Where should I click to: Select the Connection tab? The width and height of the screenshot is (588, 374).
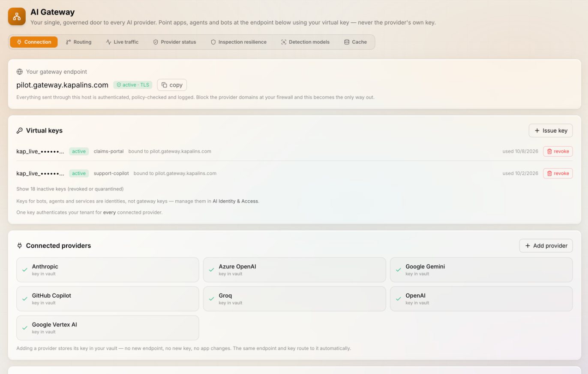click(x=34, y=42)
